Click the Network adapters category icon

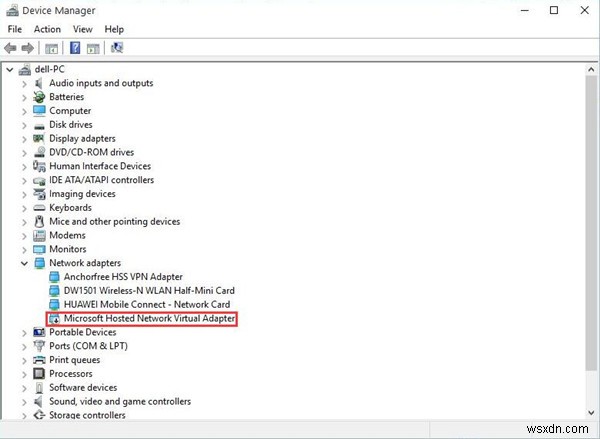[39, 263]
